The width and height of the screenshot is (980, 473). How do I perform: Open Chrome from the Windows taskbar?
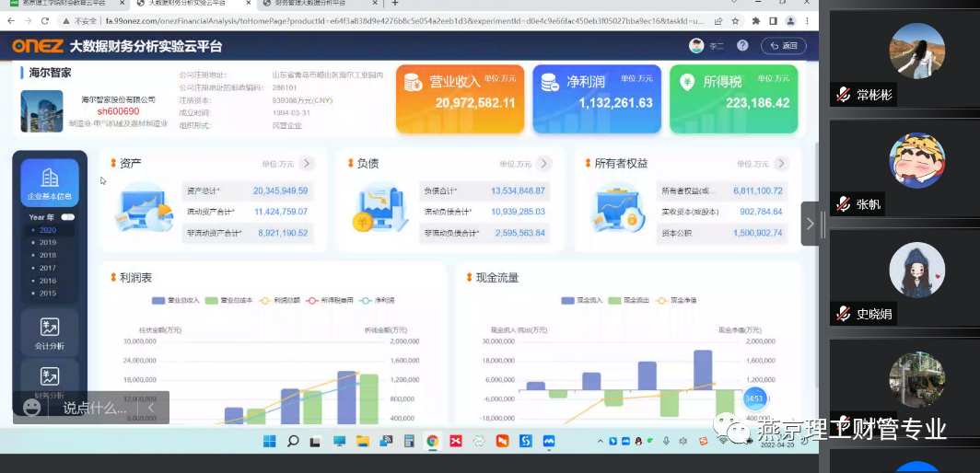click(431, 442)
